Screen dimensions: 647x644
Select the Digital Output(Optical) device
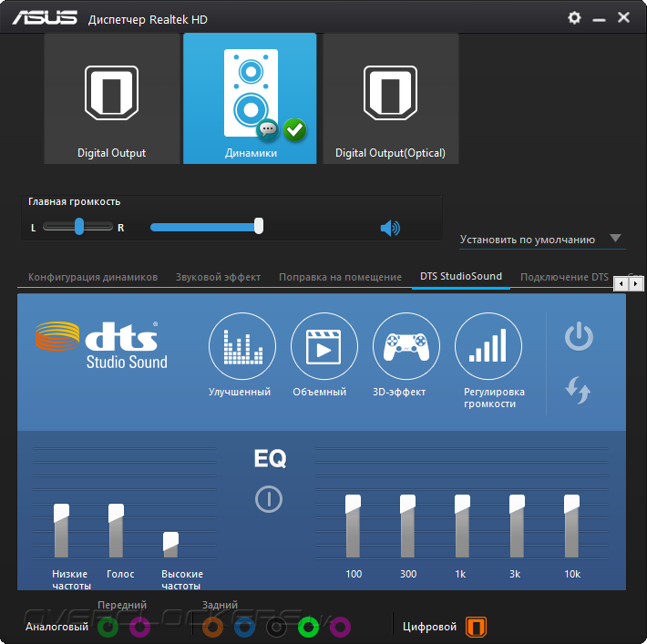tap(390, 98)
